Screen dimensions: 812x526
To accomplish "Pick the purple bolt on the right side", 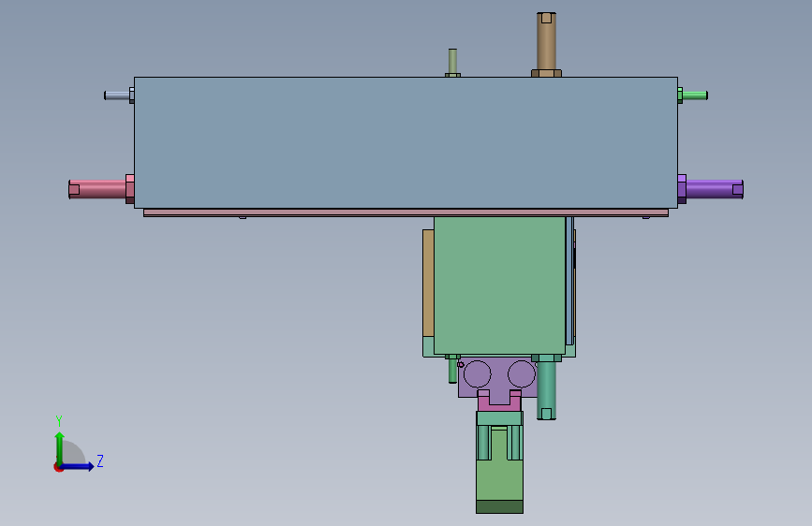I will (x=711, y=189).
